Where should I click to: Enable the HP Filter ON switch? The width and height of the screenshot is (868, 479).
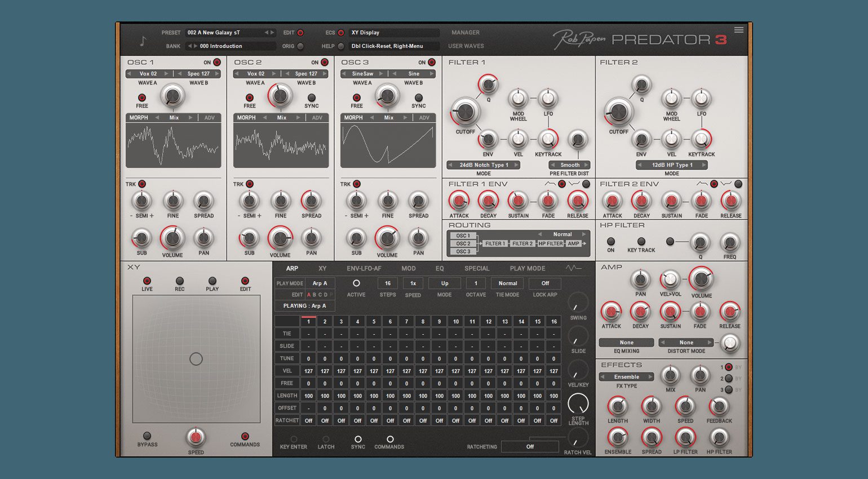(611, 241)
